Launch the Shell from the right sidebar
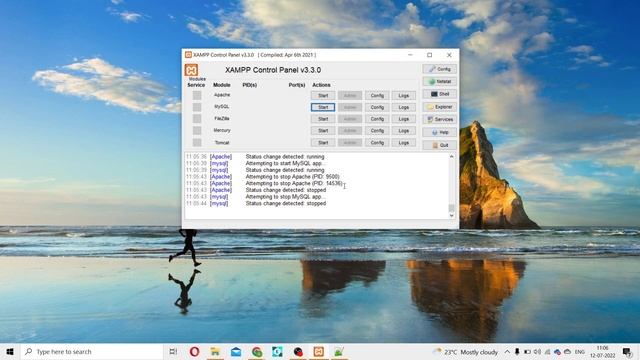The image size is (640, 360). (440, 94)
